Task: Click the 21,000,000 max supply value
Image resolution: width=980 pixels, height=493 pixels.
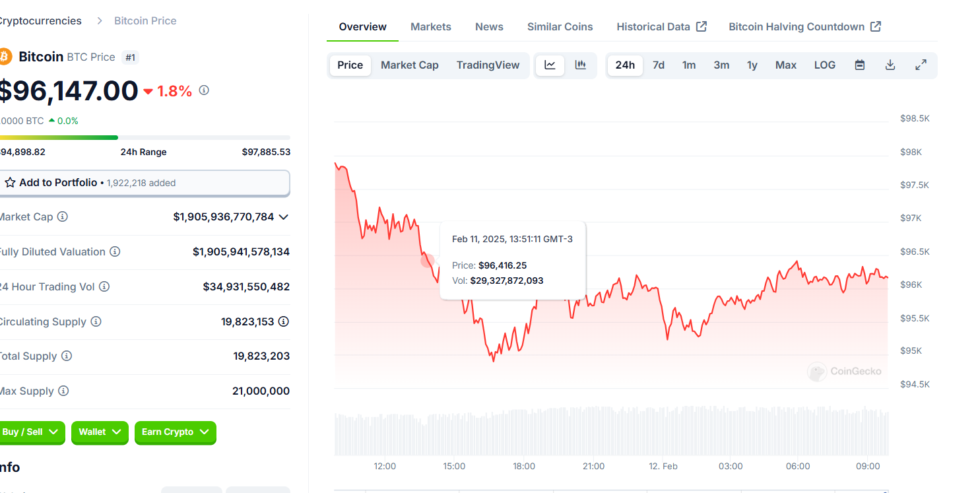Action: click(261, 391)
